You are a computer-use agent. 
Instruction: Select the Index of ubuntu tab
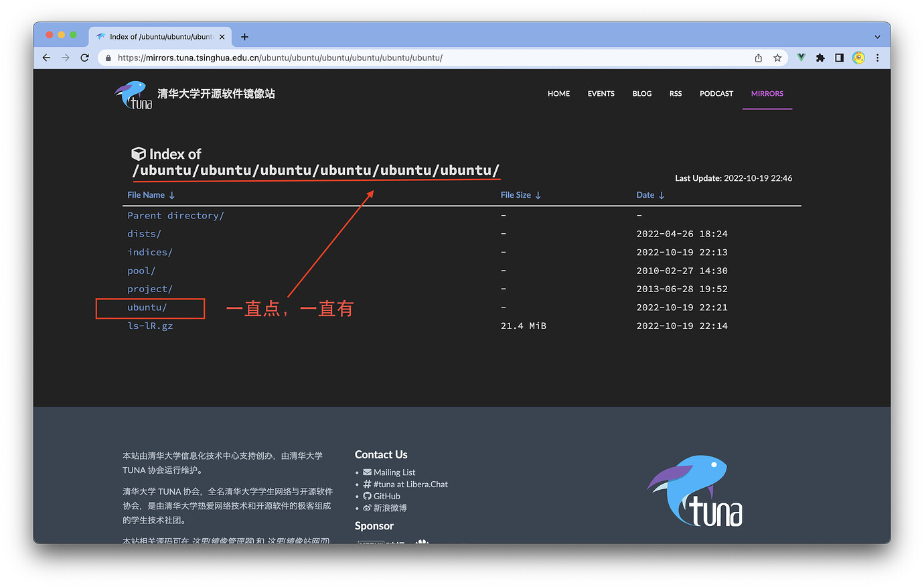tap(161, 37)
